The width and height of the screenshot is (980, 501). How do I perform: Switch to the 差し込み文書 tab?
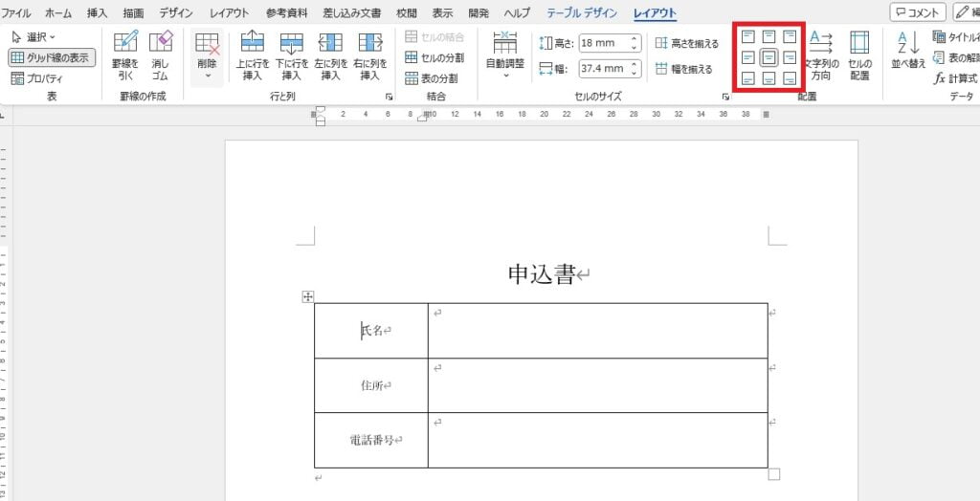(351, 13)
